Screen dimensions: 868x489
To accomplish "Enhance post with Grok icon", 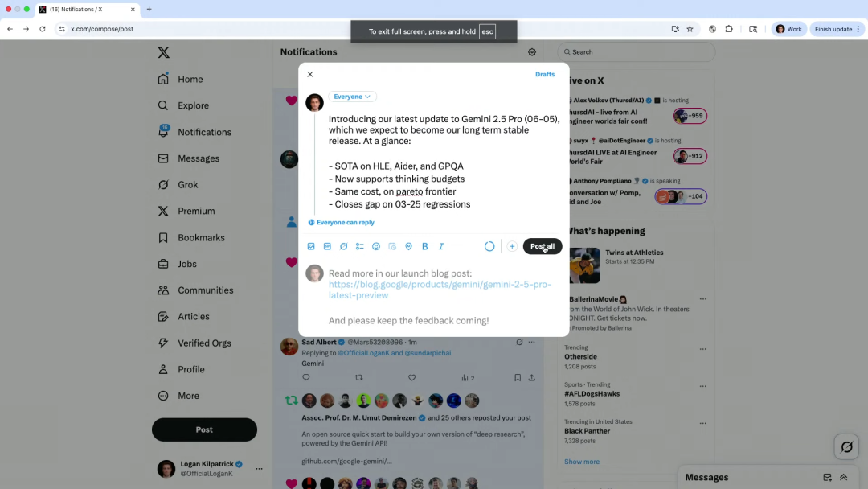I will [x=344, y=246].
